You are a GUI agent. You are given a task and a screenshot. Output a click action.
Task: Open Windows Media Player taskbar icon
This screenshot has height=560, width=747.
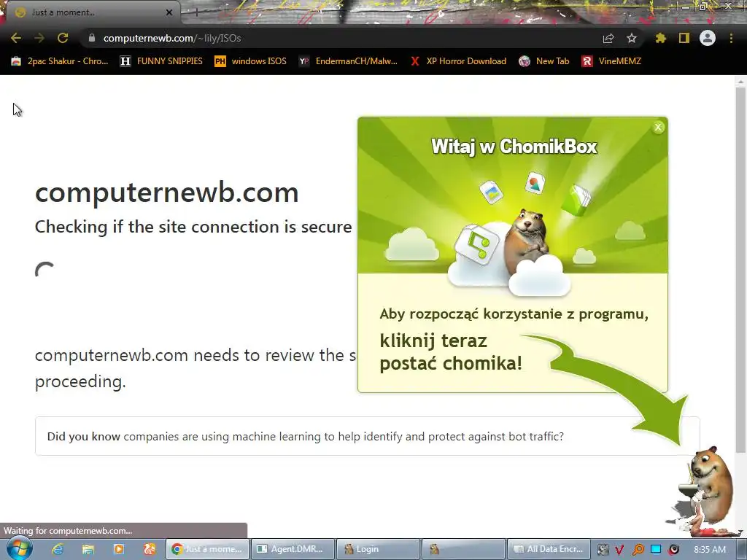119,549
